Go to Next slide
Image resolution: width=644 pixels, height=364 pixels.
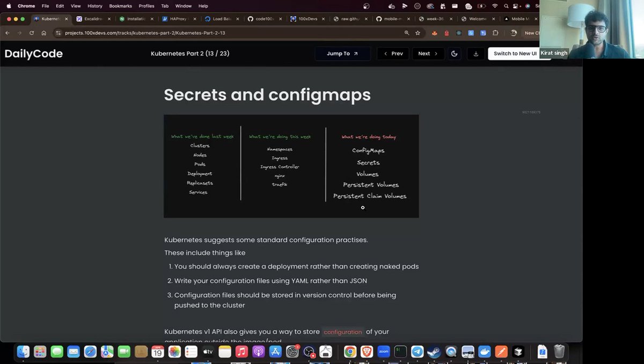[x=428, y=54]
